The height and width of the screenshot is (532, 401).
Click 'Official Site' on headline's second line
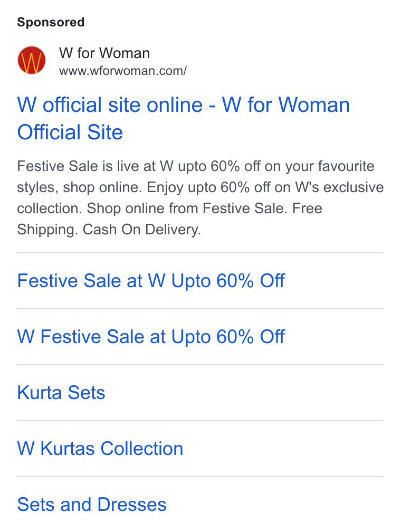point(70,132)
